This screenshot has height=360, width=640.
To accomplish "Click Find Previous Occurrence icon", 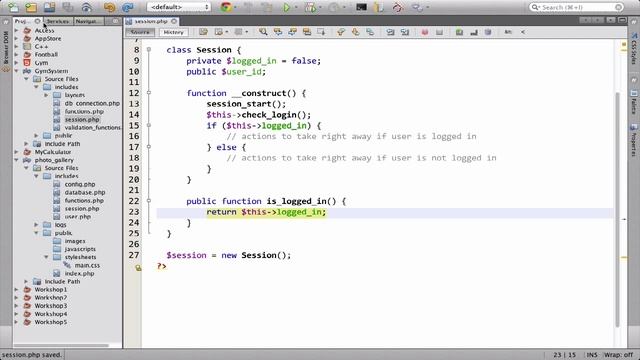I will tap(278, 32).
